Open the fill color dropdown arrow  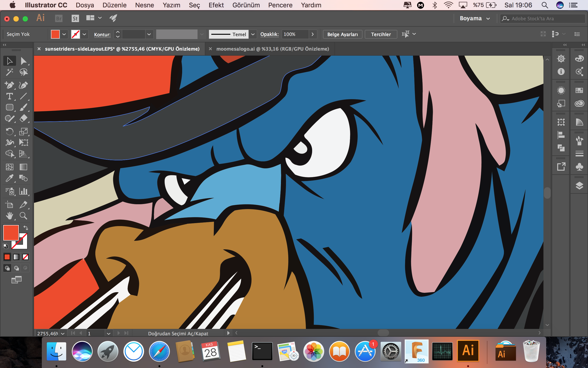[x=64, y=34]
